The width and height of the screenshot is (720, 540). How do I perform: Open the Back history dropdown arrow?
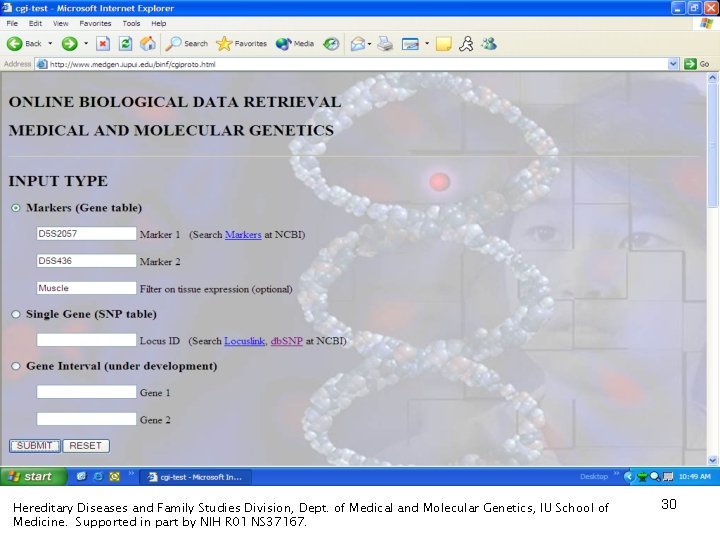[50, 44]
